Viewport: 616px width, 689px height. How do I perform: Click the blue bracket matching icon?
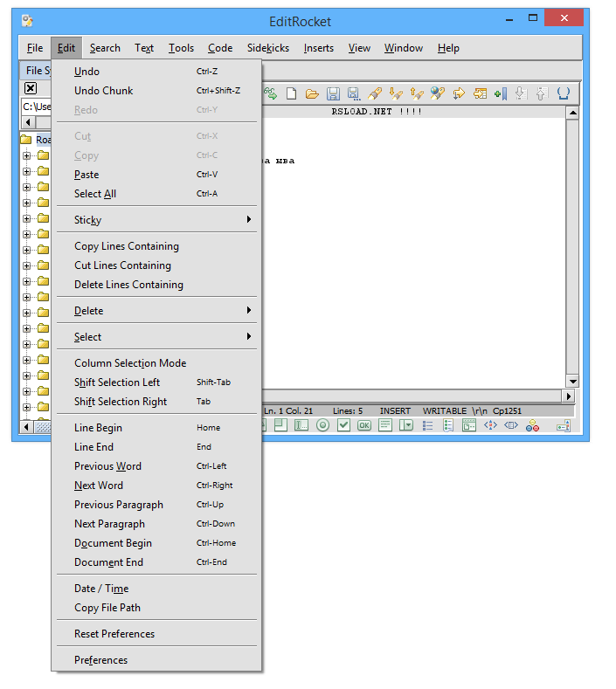click(564, 93)
